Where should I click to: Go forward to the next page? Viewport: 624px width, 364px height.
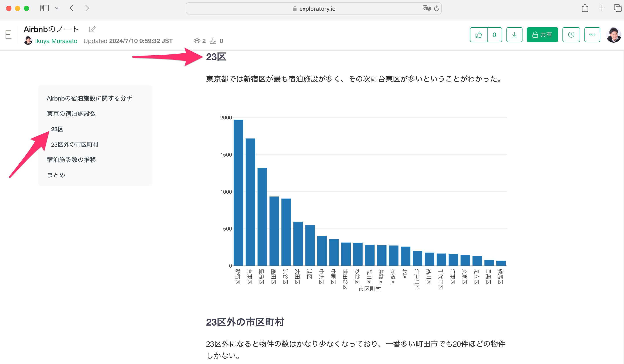87,8
